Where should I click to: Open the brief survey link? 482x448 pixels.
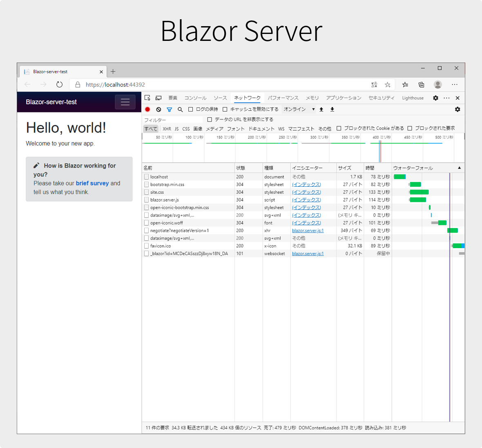92,184
